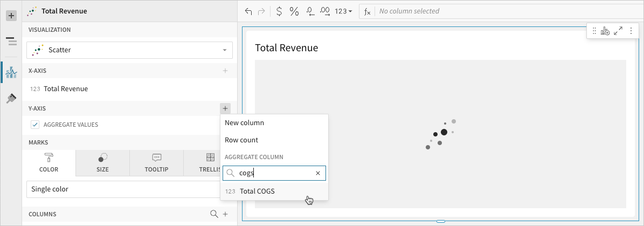Increase decimal places in the toolbar
This screenshot has width=644, height=226.
click(325, 11)
